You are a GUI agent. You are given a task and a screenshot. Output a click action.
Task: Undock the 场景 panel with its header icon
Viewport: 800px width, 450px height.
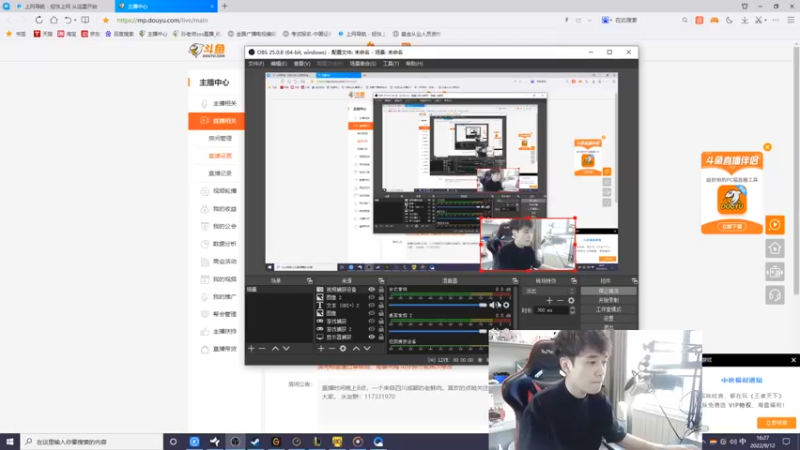coord(309,281)
